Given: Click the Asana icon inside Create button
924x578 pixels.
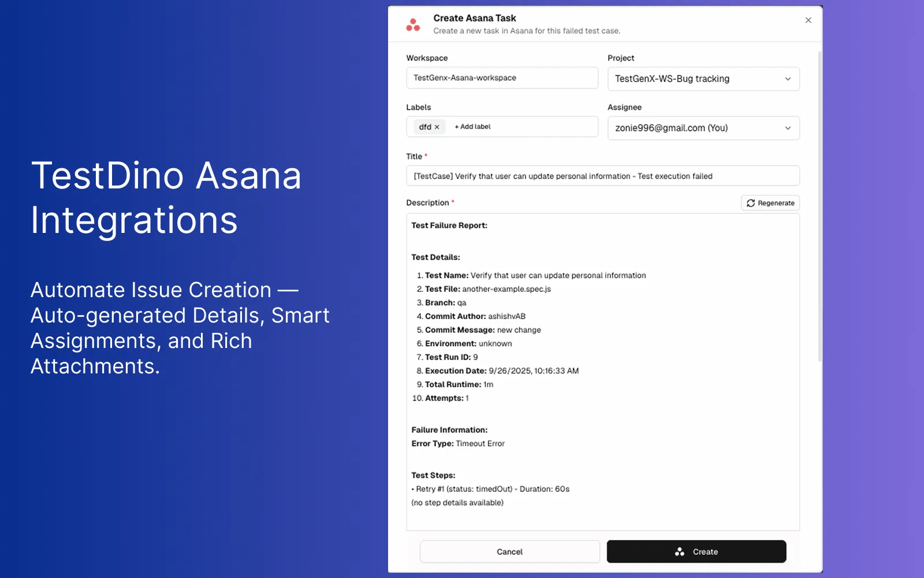Looking at the screenshot, I should point(680,552).
